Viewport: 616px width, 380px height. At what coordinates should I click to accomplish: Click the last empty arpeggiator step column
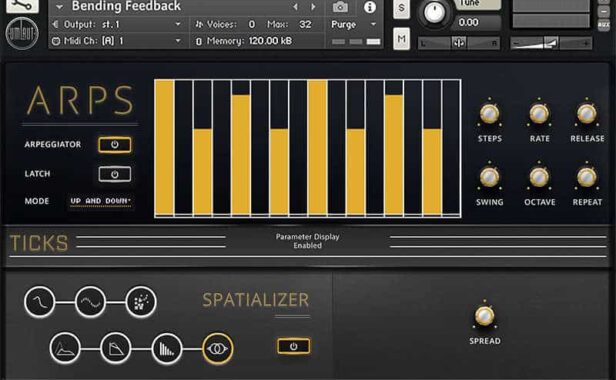pyautogui.click(x=452, y=148)
